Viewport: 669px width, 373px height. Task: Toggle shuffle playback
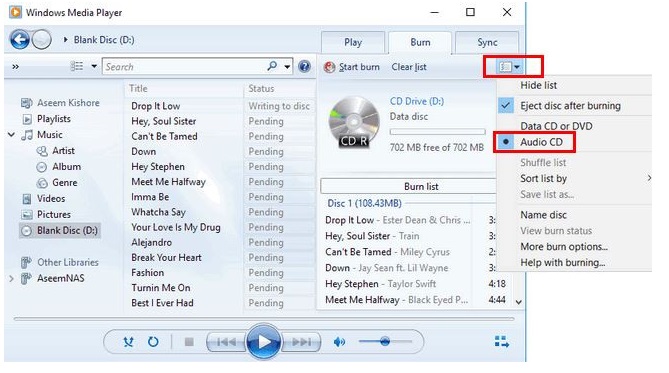pos(128,341)
